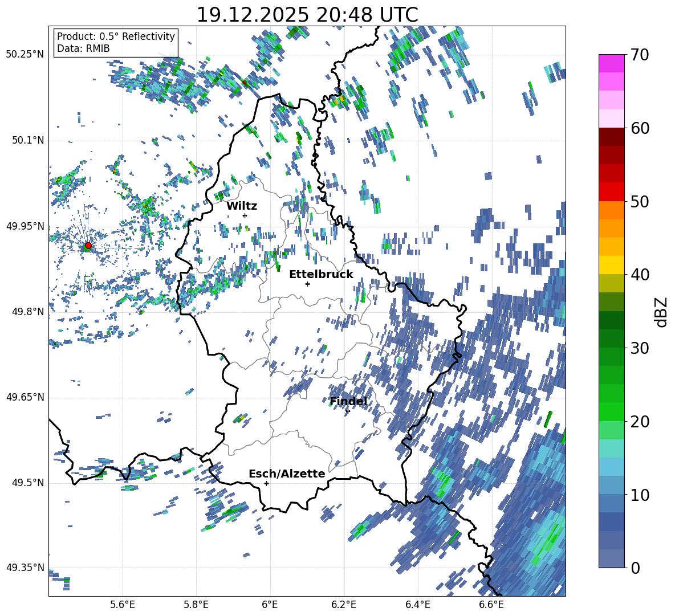The height and width of the screenshot is (616, 675).
Task: Click the dark maroon colorbar swatch below 60
Action: click(611, 136)
